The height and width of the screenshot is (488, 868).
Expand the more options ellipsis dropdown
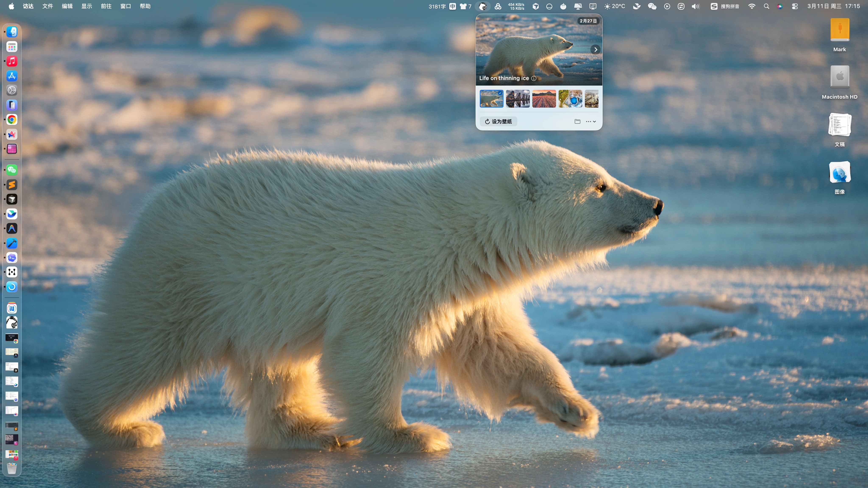coord(591,122)
